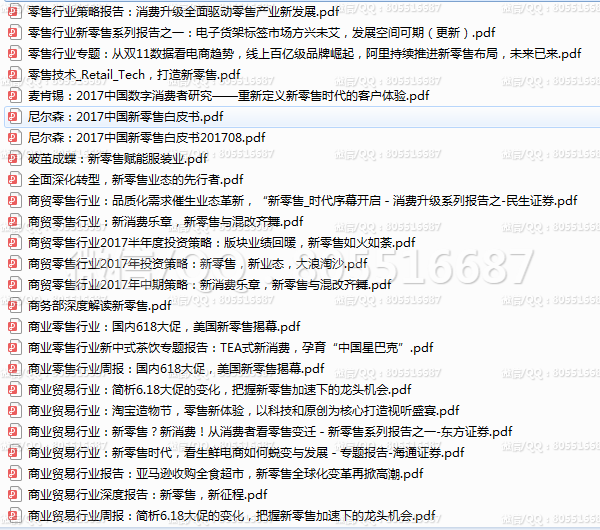
Task: Select file name 全面深化转型，新零售业态的先行者.pdf
Action: coord(135,180)
